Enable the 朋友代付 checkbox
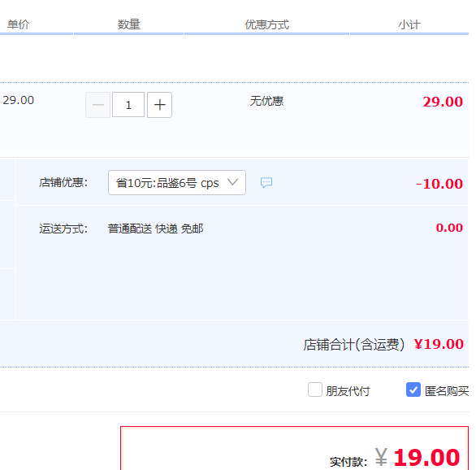 tap(315, 389)
